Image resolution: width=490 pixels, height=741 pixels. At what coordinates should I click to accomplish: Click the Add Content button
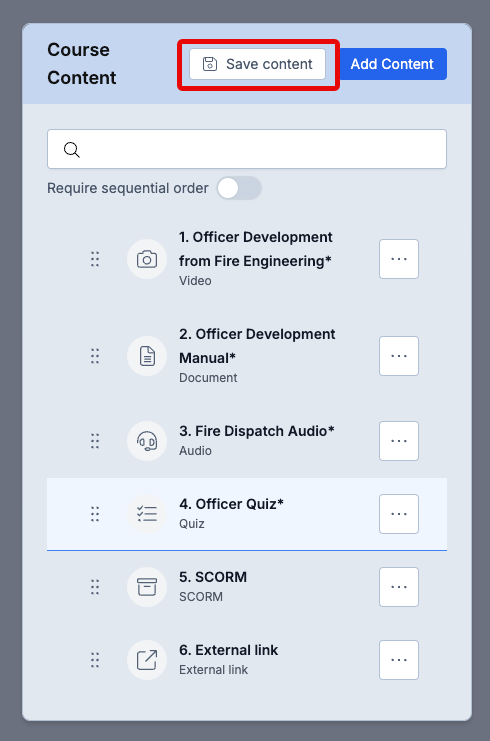(x=392, y=64)
